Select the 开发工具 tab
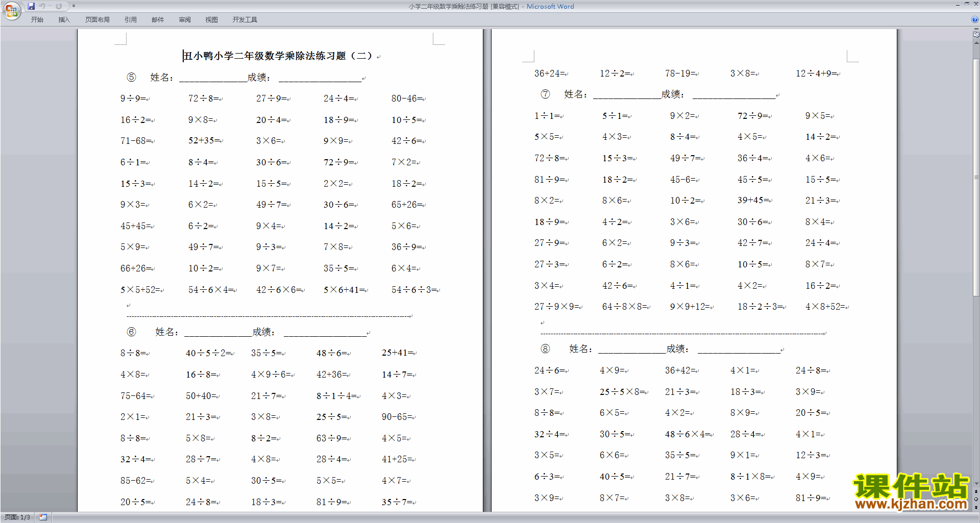Image resolution: width=980 pixels, height=523 pixels. click(x=245, y=20)
